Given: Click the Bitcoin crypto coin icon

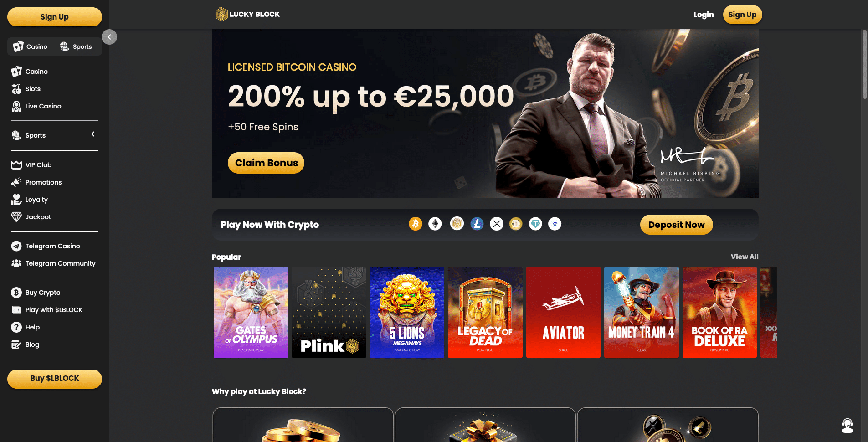Looking at the screenshot, I should tap(415, 224).
